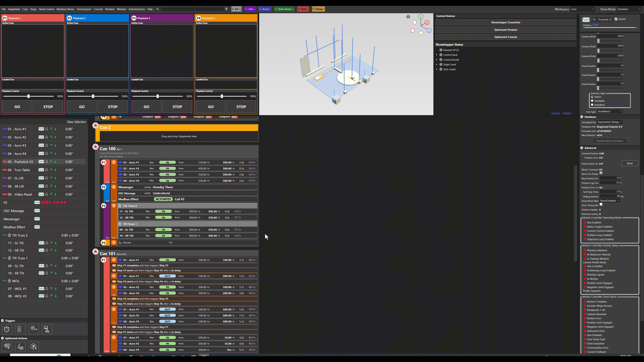Click bell icon for 01 - Acro #1
The image size is (644, 362).
(47, 129)
